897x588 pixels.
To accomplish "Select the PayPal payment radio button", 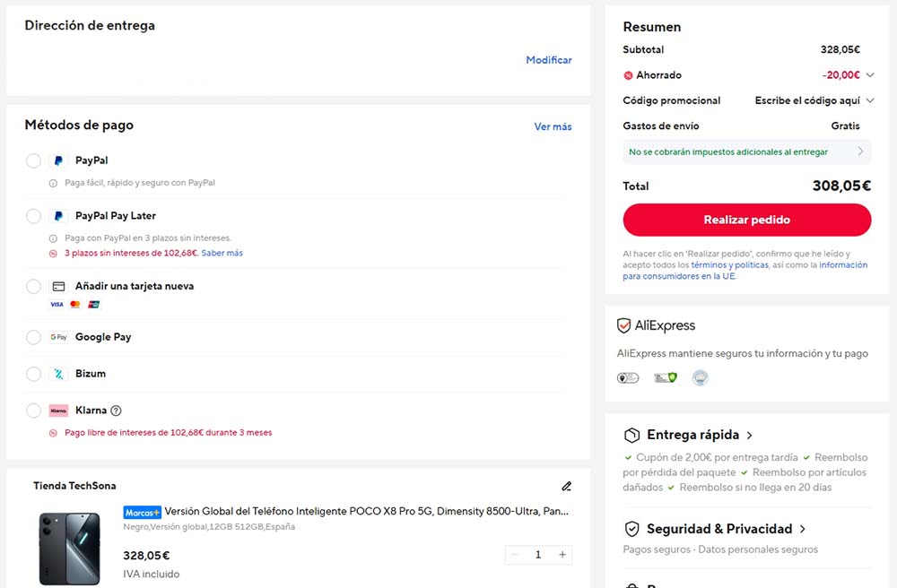I will [x=34, y=160].
